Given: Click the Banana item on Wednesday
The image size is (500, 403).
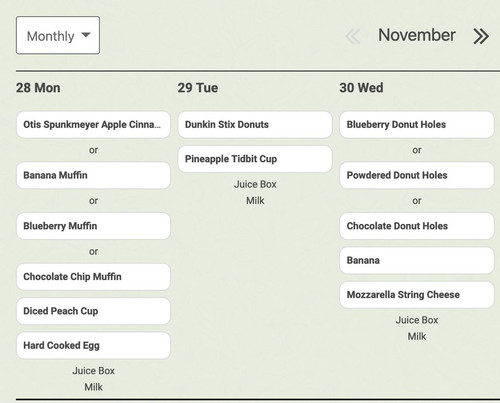Looking at the screenshot, I should coord(417,260).
